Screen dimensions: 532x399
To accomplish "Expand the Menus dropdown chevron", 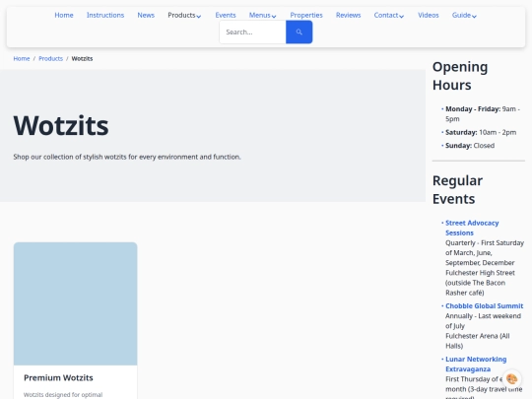I will click(274, 16).
